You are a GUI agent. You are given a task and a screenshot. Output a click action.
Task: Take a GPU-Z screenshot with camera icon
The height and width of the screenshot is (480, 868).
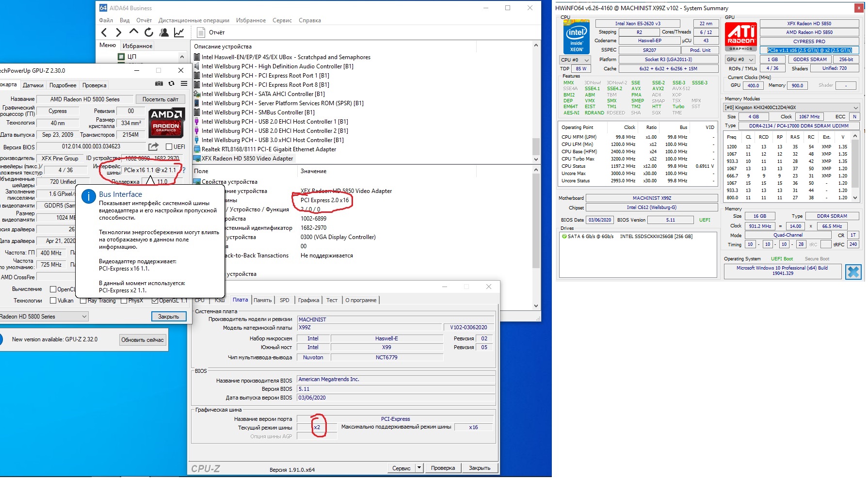click(159, 84)
